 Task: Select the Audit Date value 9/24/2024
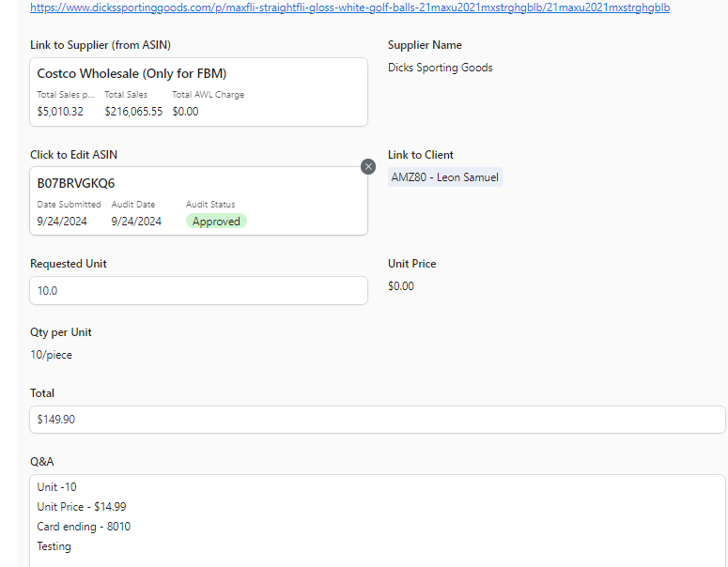(x=136, y=222)
